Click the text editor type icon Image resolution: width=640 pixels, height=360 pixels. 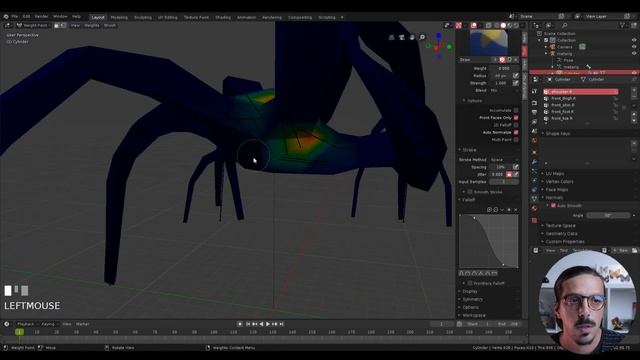[536, 250]
